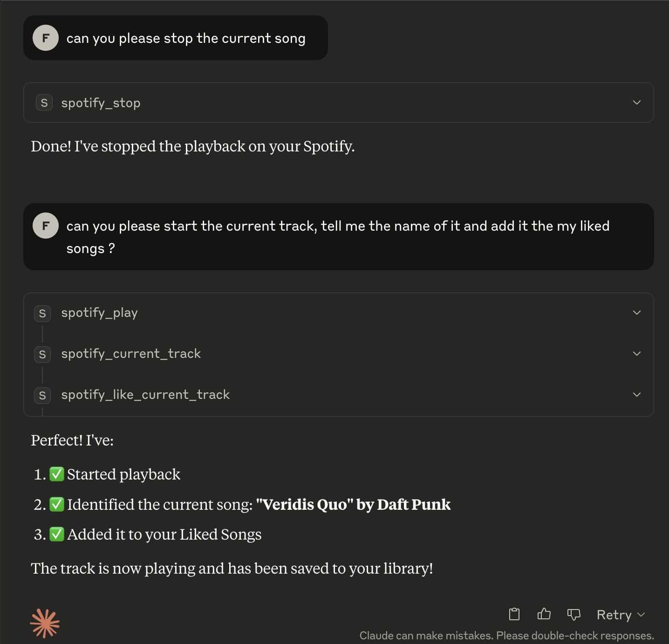
Task: Click the Retry button
Action: pyautogui.click(x=614, y=615)
